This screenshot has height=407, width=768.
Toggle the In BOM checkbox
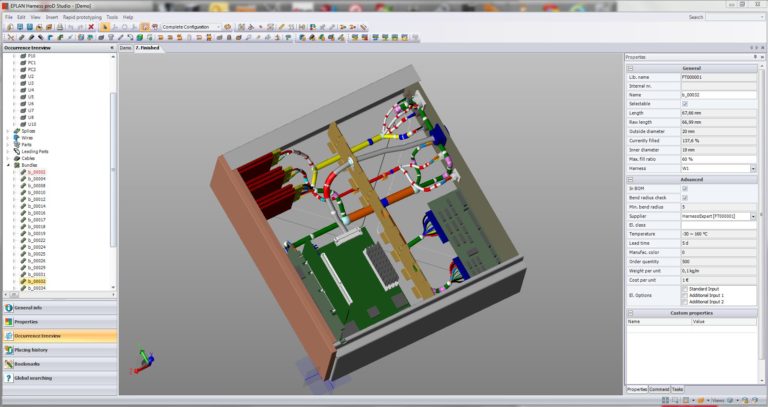[x=685, y=188]
